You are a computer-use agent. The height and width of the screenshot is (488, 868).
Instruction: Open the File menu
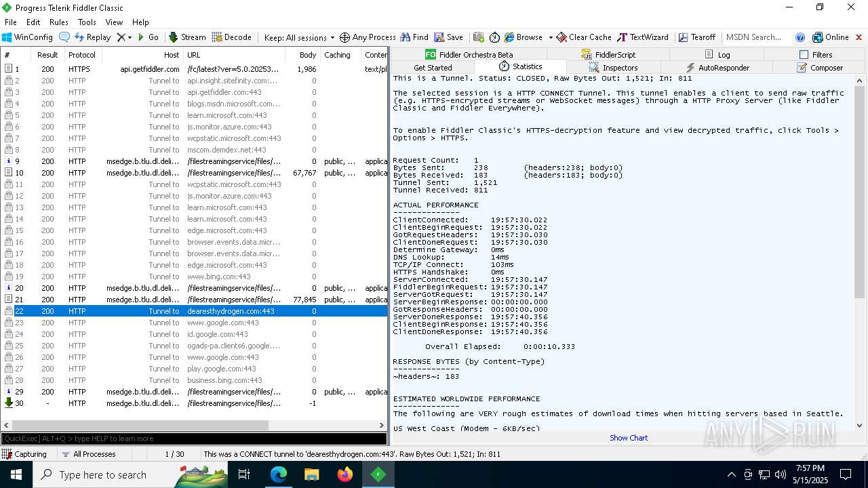[11, 22]
